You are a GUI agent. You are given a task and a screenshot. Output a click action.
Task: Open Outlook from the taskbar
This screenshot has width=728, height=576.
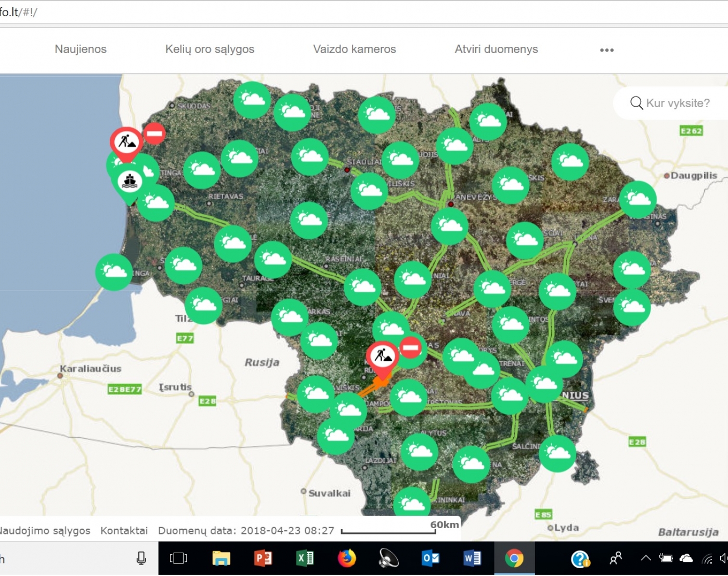tap(431, 559)
